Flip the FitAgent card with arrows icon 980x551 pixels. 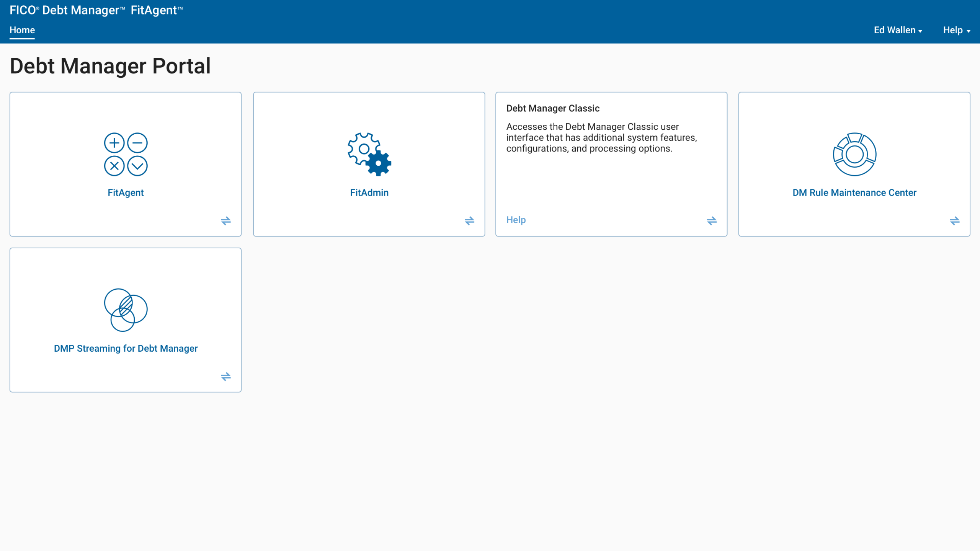(x=226, y=221)
